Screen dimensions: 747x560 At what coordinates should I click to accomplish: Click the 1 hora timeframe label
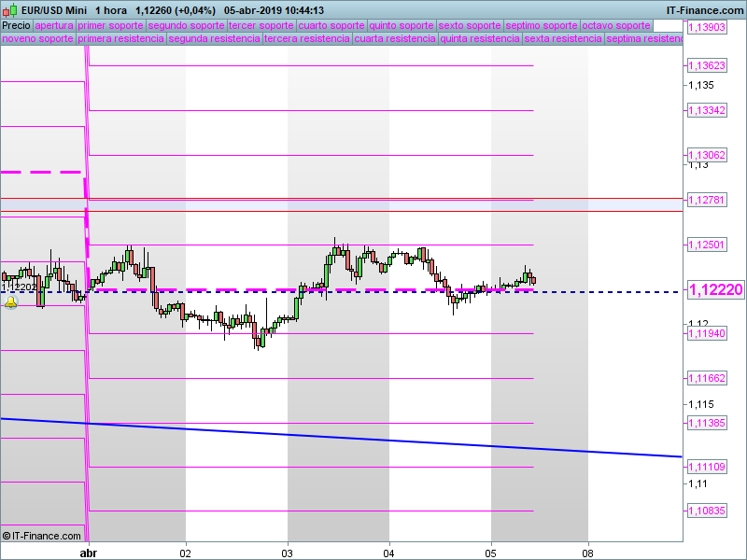110,10
